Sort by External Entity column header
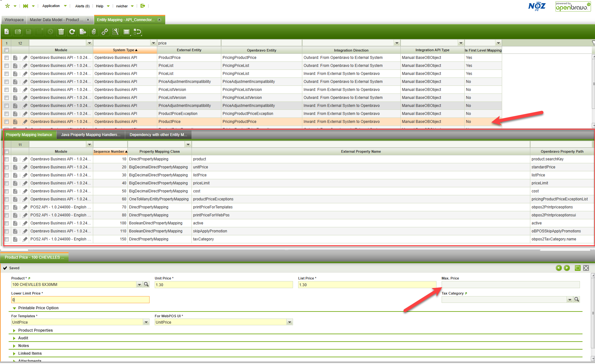Viewport: 595px width, 364px height. coord(189,50)
